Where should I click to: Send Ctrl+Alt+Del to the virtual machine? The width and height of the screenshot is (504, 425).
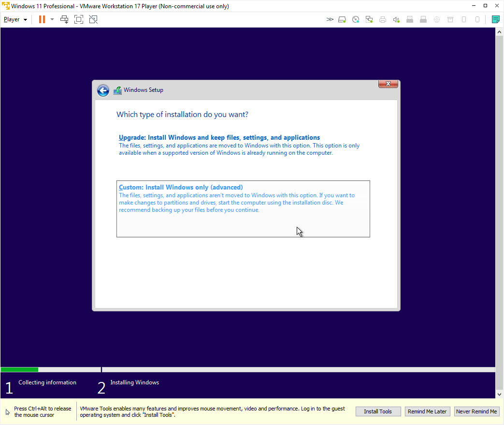(x=64, y=19)
